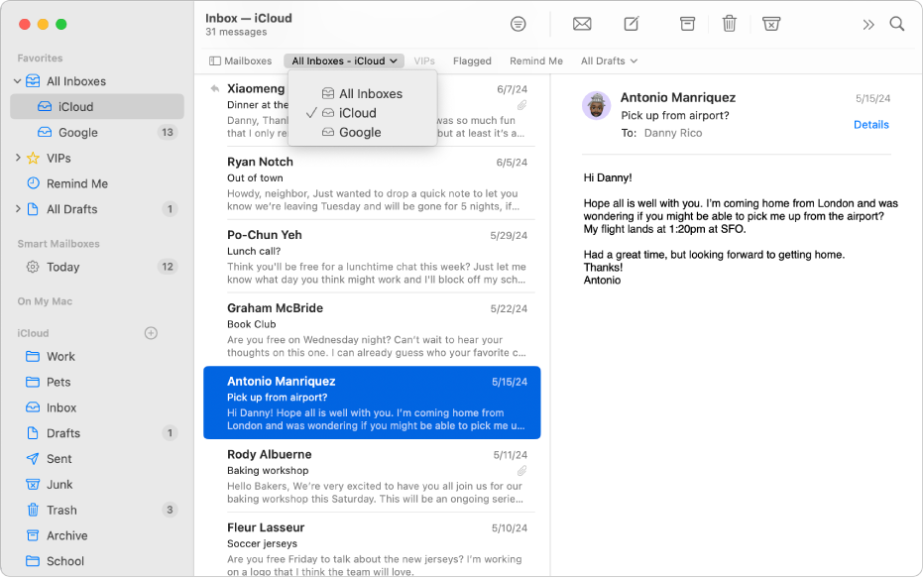Viewport: 924px width, 579px height.
Task: Click the Get new mail envelope icon
Action: (x=582, y=23)
